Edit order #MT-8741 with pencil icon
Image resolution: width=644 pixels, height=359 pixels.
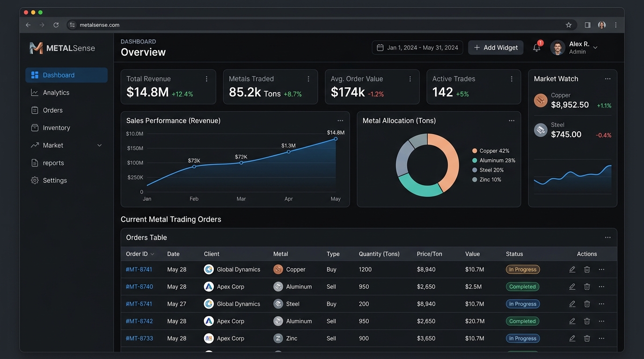click(572, 269)
